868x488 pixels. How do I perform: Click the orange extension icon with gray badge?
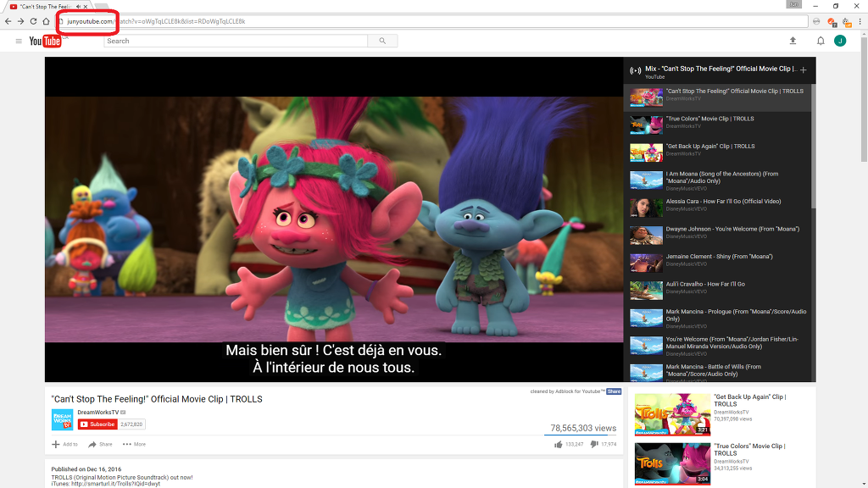pyautogui.click(x=832, y=21)
